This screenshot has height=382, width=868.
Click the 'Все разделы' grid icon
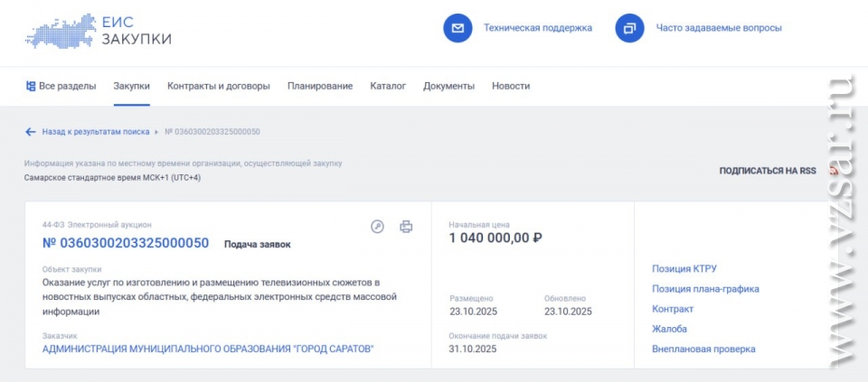(x=31, y=86)
